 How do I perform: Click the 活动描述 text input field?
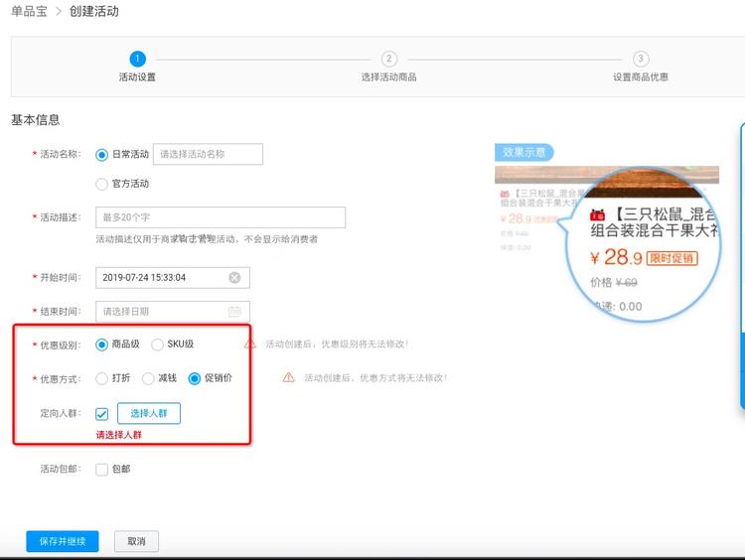coord(221,217)
